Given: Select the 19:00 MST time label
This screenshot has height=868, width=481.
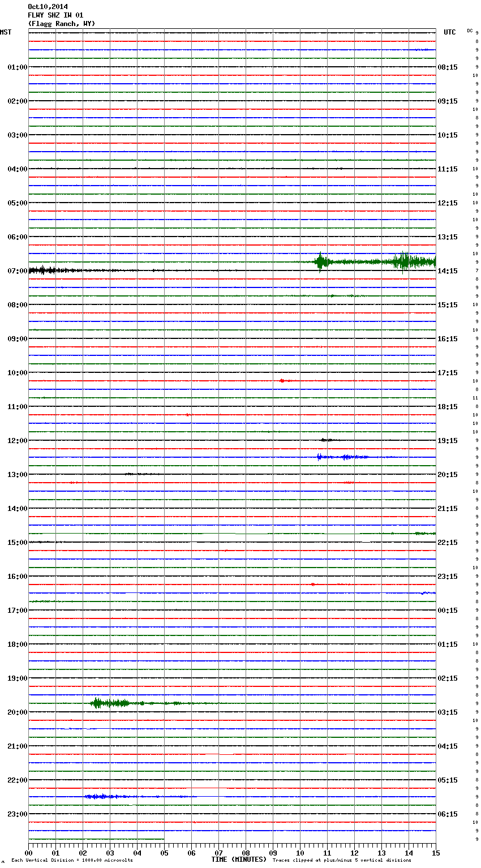Looking at the screenshot, I should coord(18,678).
